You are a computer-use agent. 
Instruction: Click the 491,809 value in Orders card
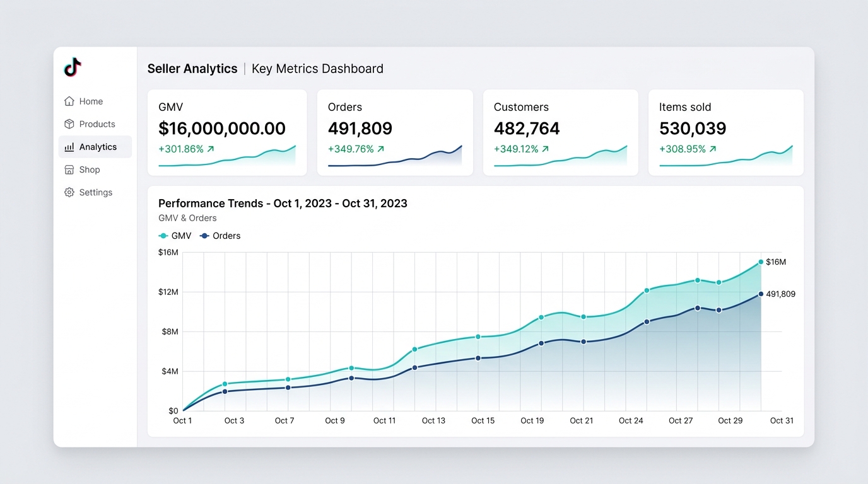click(360, 129)
